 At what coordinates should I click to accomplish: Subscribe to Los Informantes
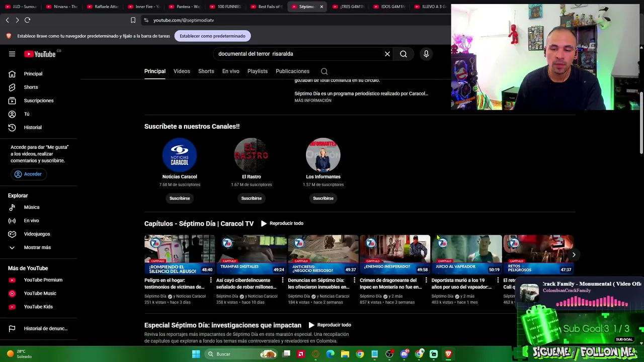point(323,198)
